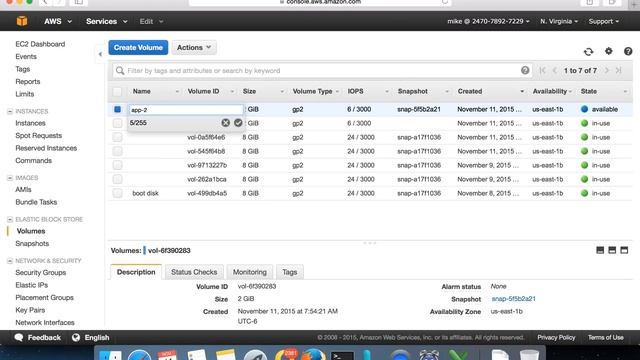640x360 pixels.
Task: Open the Privacy Policy link
Action: coord(556,337)
